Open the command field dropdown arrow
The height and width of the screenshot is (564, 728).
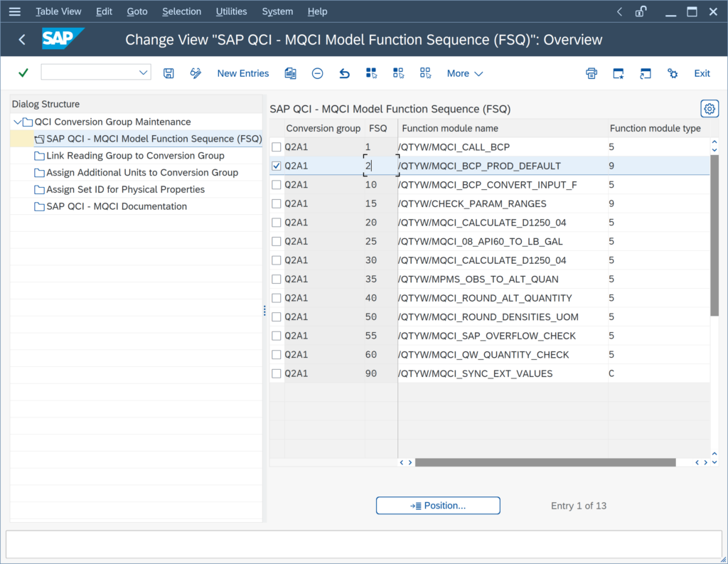point(143,73)
